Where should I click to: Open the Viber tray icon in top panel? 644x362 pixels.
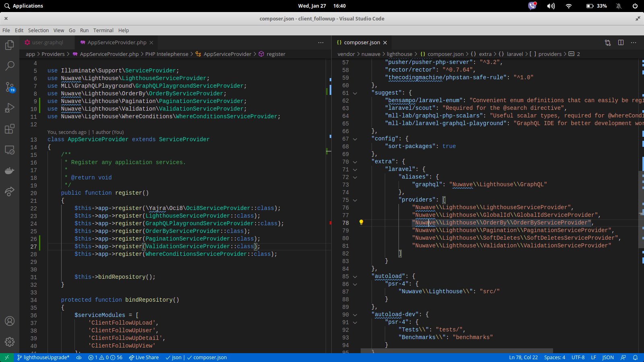(532, 6)
